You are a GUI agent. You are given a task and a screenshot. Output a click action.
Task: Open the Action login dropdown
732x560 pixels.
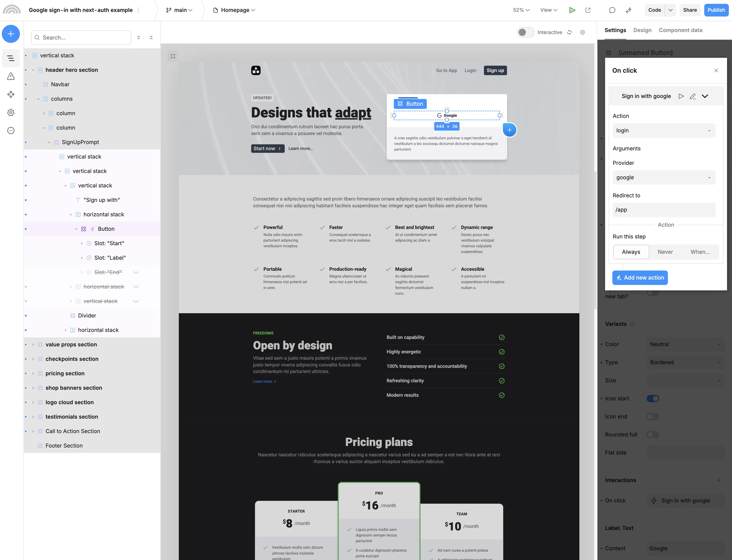click(664, 130)
